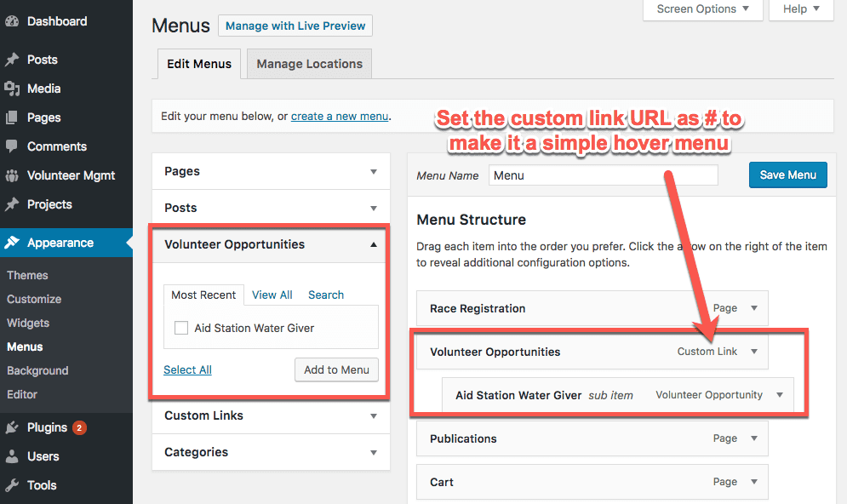Switch to the View All tab
Screen dimensions: 847x504
(272, 295)
